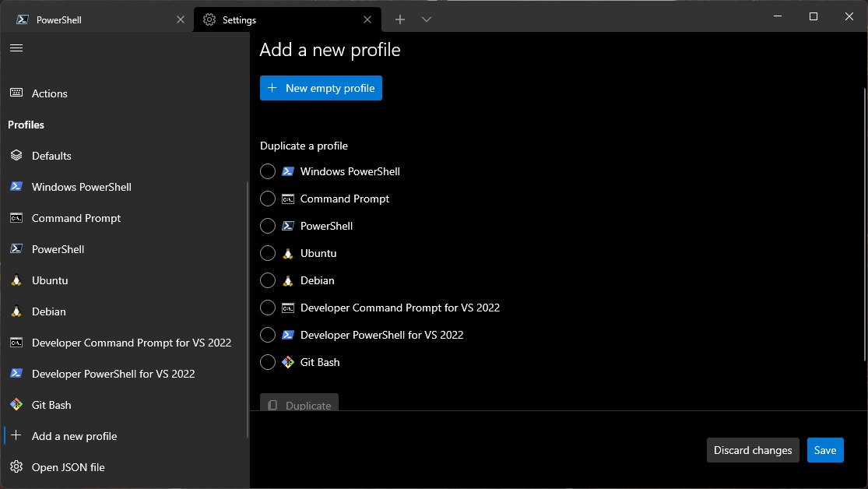
Task: Select Git Bash radio button to duplicate
Action: click(267, 362)
